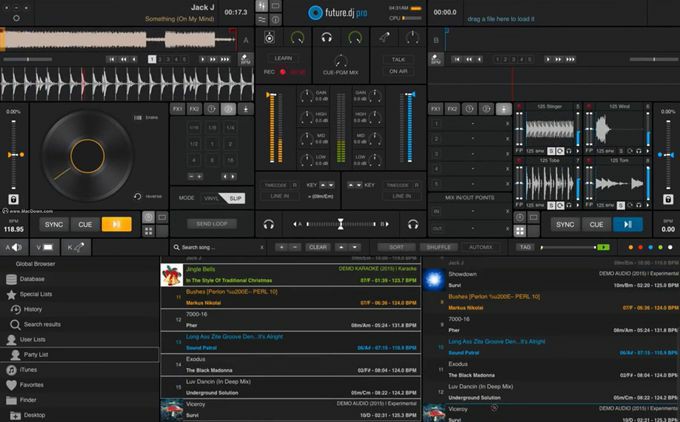Click deck B SYNC button
Image resolution: width=680 pixels, height=422 pixels.
[565, 224]
